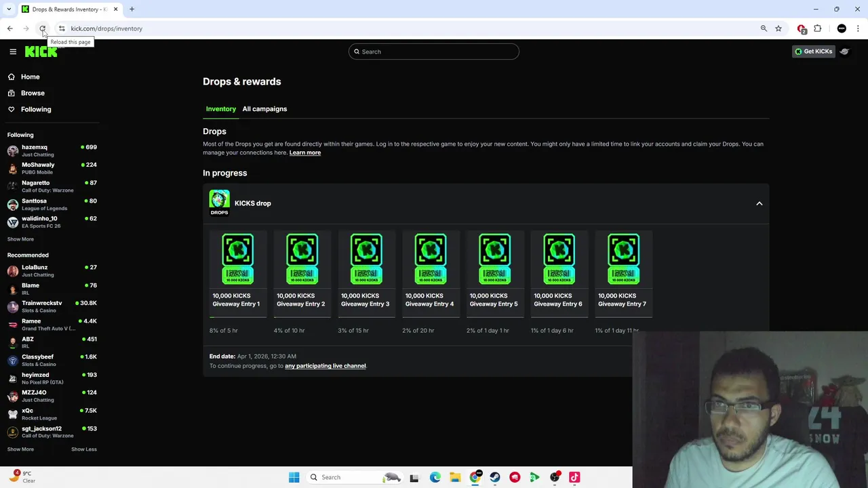Open any participating live channel link

[325, 366]
